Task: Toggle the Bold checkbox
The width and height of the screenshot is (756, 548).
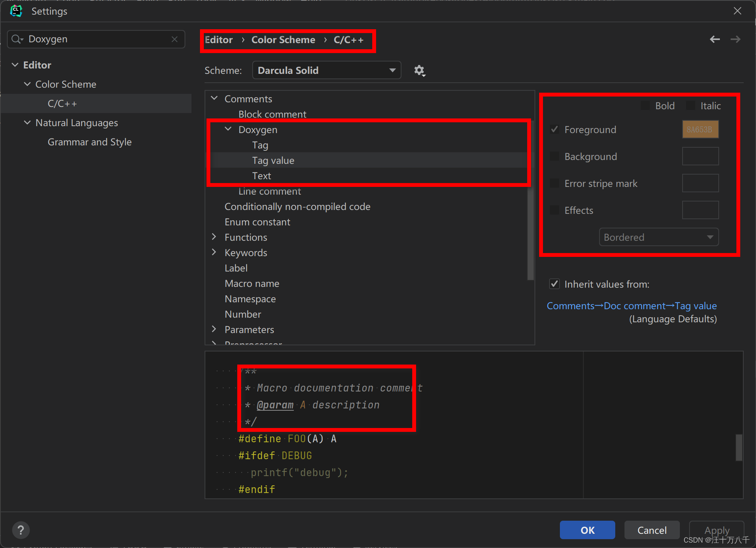Action: [645, 106]
